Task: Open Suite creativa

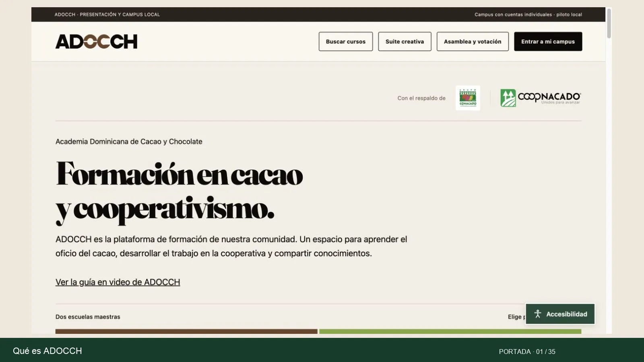Action: [405, 41]
